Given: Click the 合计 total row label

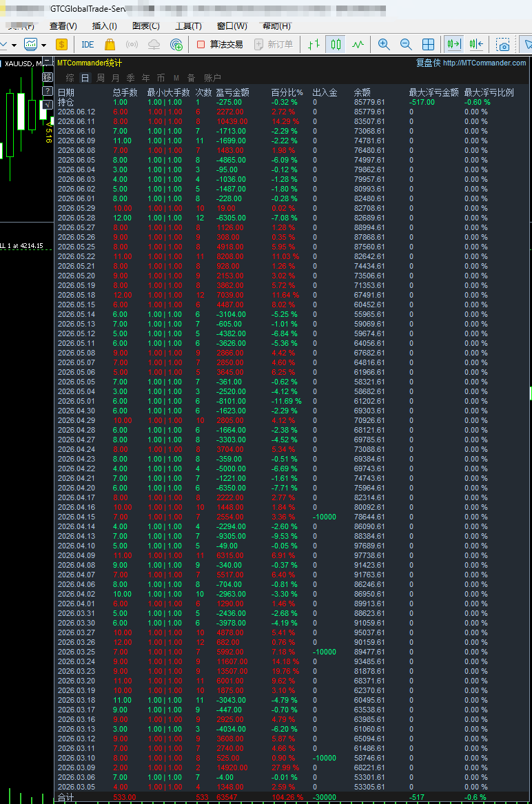Looking at the screenshot, I should click(x=65, y=797).
